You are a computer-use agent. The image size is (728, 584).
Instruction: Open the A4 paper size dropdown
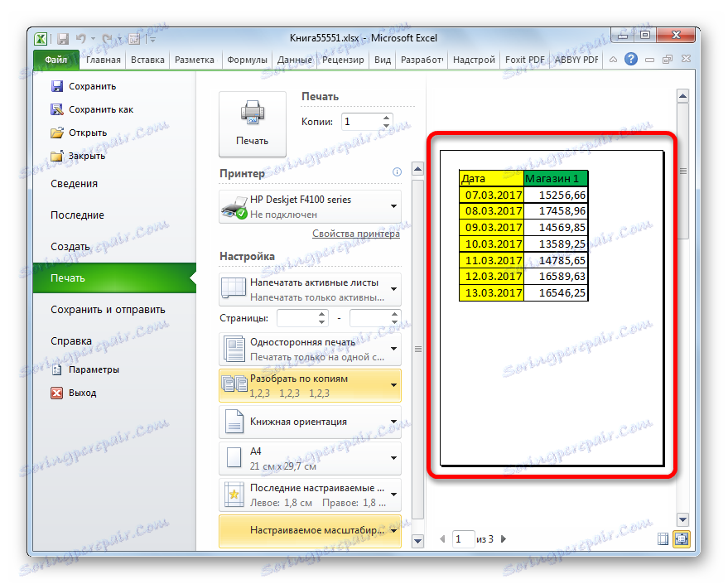coord(310,458)
